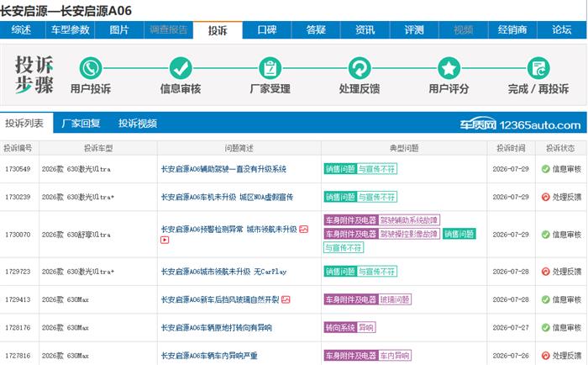Click the 用户投诉 phone step icon
Screen dimensions: 588x365
pyautogui.click(x=91, y=68)
